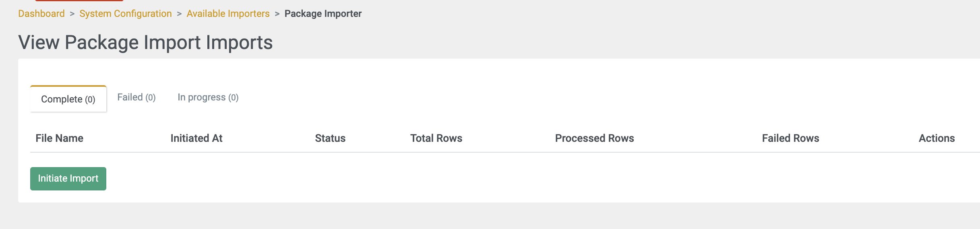Switch to the Failed (0) tab
Screen dimensions: 980x229
click(136, 97)
